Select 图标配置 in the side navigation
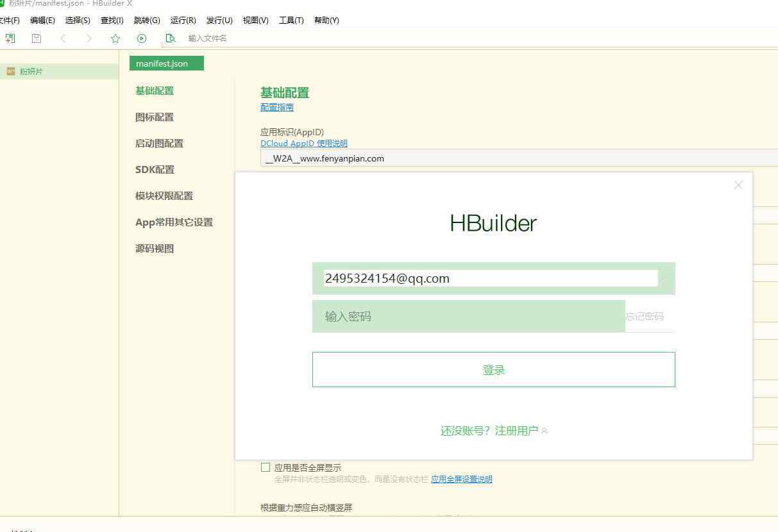This screenshot has width=778, height=532. point(155,117)
